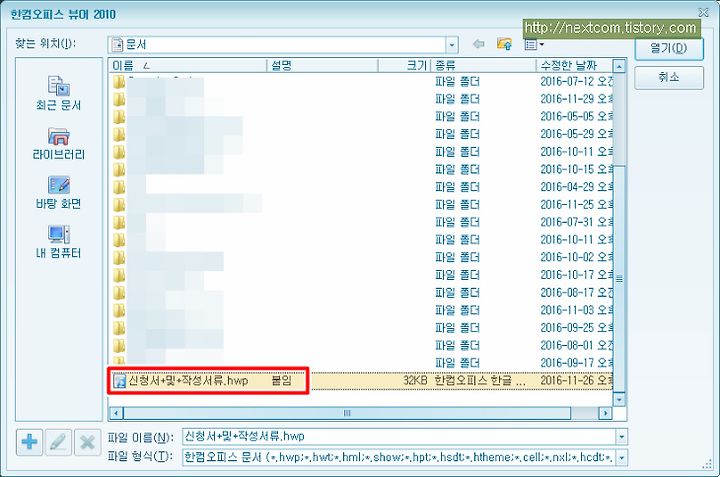Select folder dated 2016-09-17

pos(361,363)
